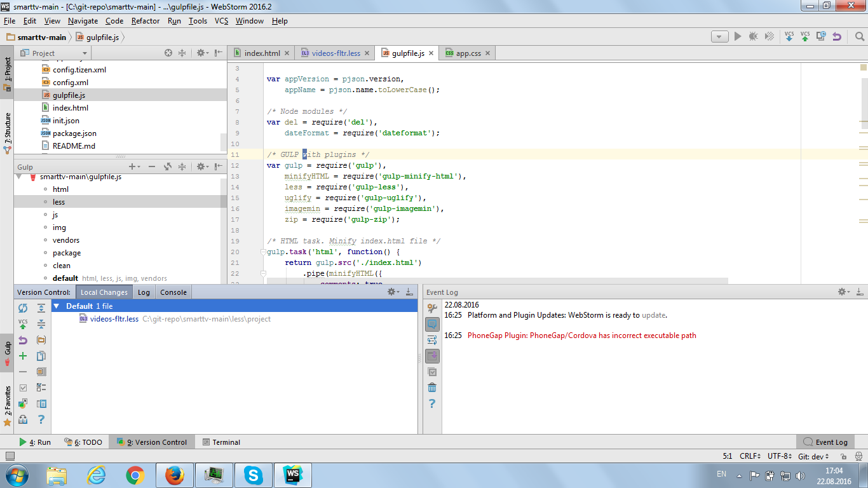Toggle Mark all as read in Event Log
Screen dimensions: 868x488
coord(432,372)
